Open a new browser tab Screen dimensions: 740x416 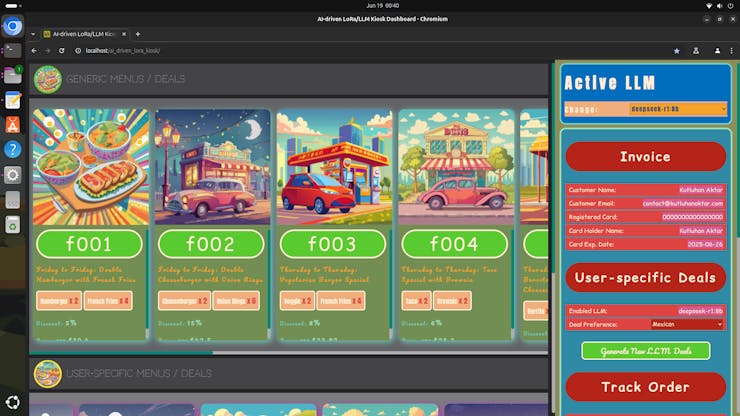point(138,33)
